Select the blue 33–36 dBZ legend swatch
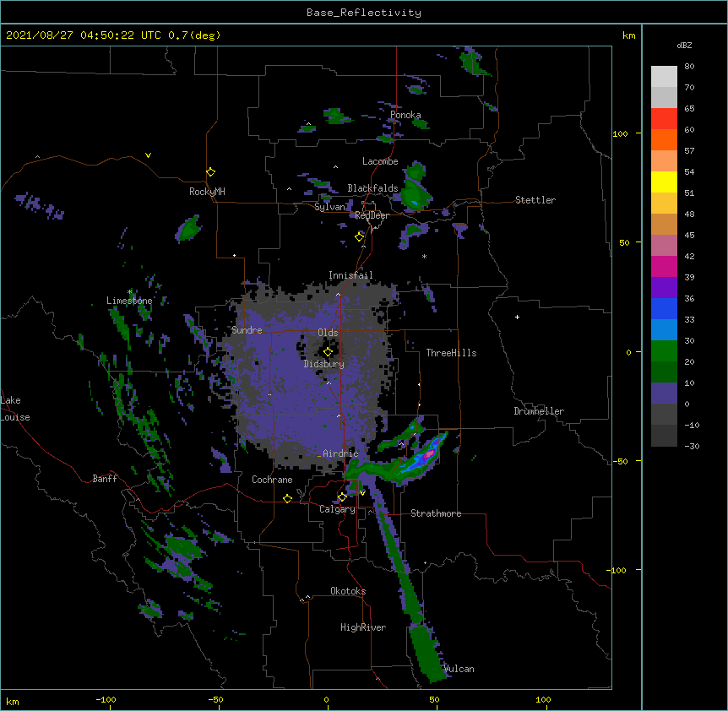This screenshot has width=728, height=711. (x=664, y=308)
